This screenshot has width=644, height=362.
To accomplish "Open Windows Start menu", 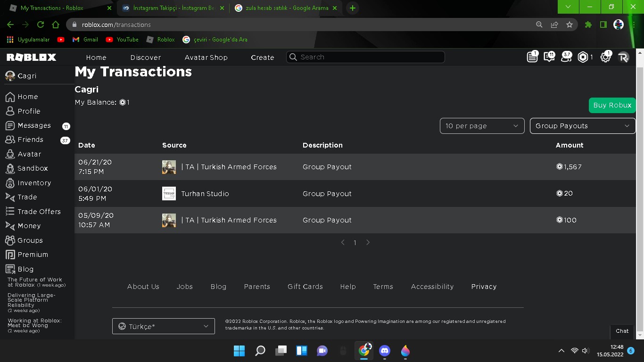I will [x=239, y=351].
